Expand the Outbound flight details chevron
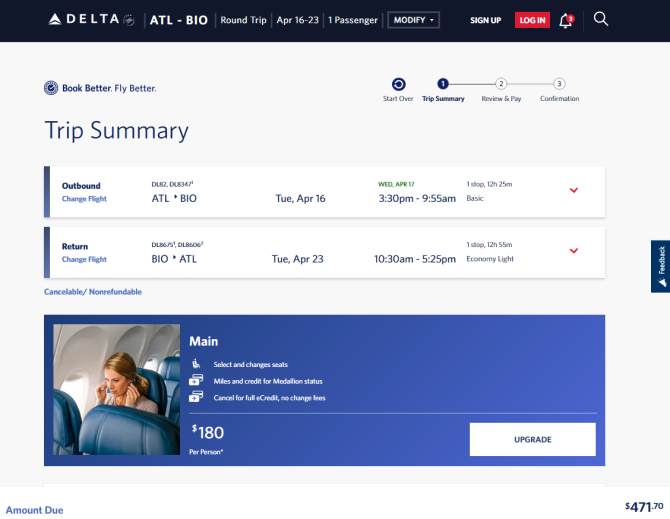This screenshot has width=670, height=519. (573, 190)
